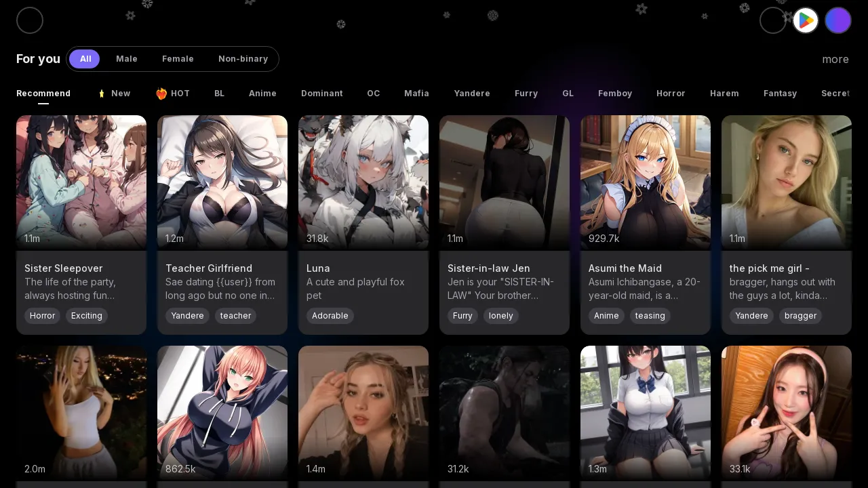
Task: Open the Femboy category tab
Action: 615,94
